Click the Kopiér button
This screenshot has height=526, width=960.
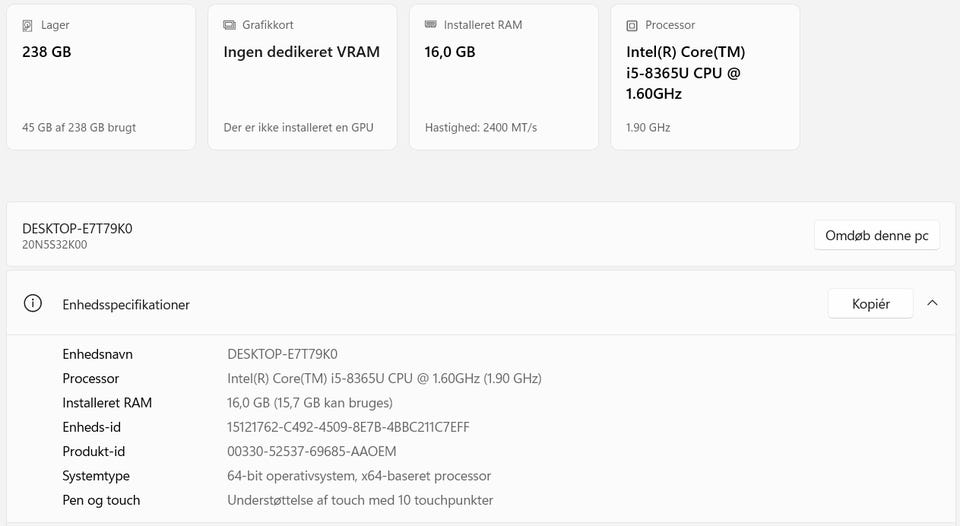870,304
